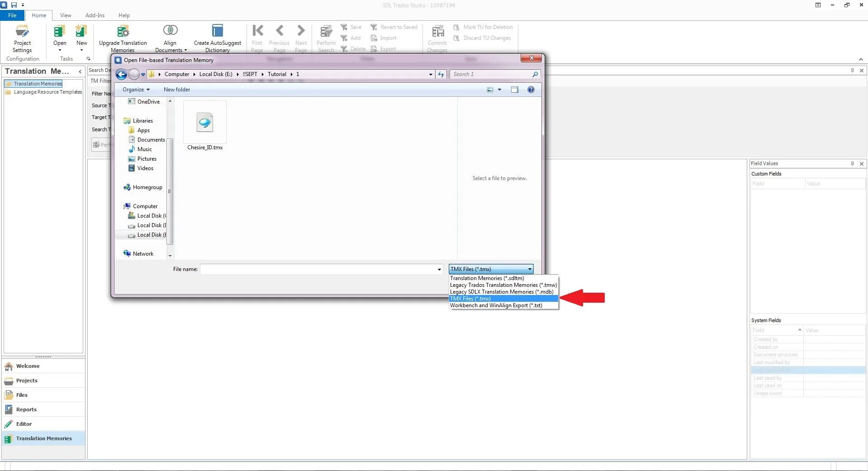Open help in the file dialog
Screen dimensions: 868x471
pyautogui.click(x=531, y=90)
